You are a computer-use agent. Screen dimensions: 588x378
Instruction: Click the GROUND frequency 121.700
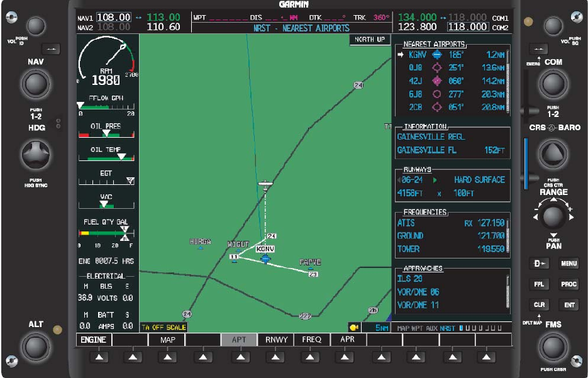491,236
